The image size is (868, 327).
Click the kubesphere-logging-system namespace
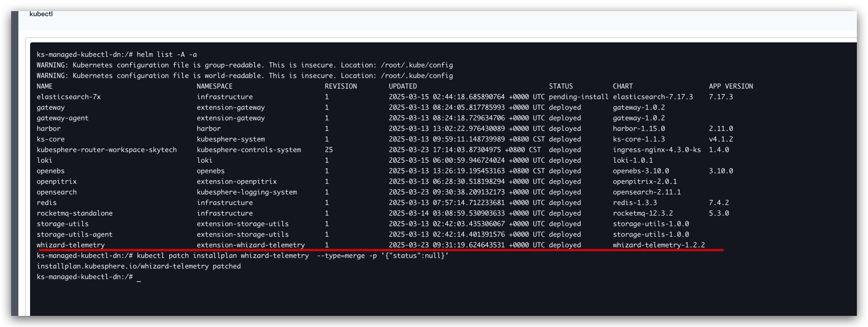pos(247,192)
